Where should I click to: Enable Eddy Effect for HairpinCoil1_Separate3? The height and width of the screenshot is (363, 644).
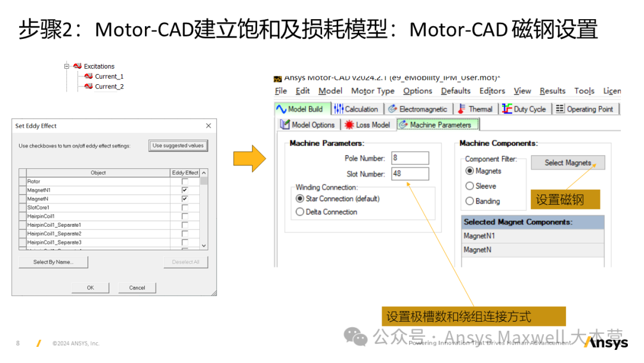click(185, 242)
